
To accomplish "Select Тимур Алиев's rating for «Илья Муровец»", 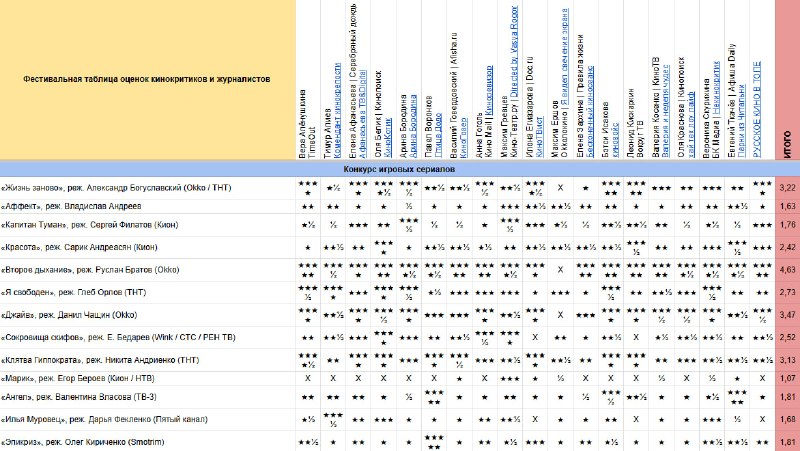I will (x=333, y=419).
